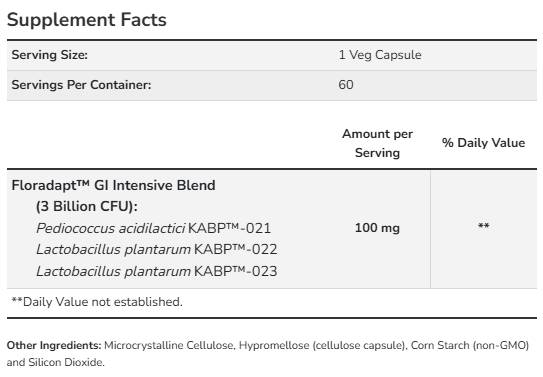Click the double asterisk daily value cell
This screenshot has height=377, width=543.
click(483, 226)
